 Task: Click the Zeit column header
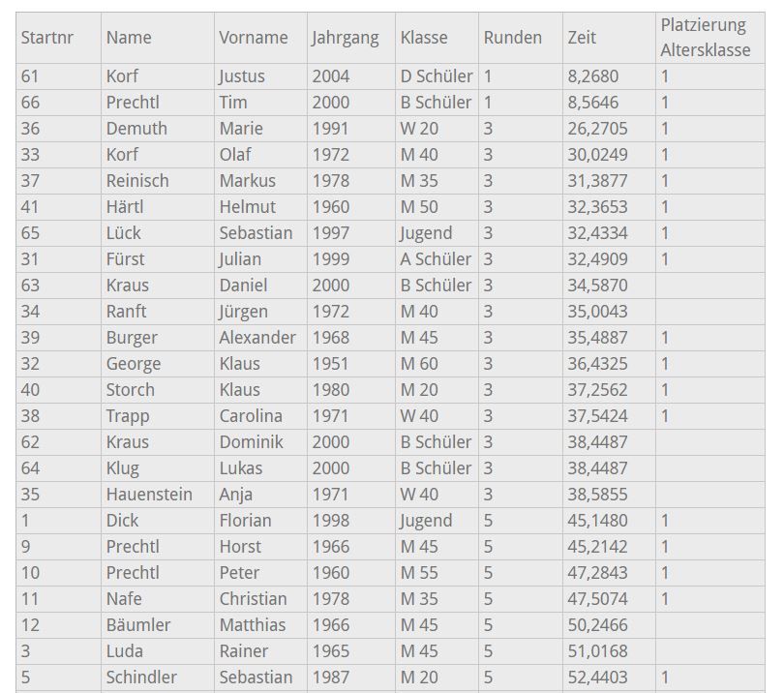point(583,38)
